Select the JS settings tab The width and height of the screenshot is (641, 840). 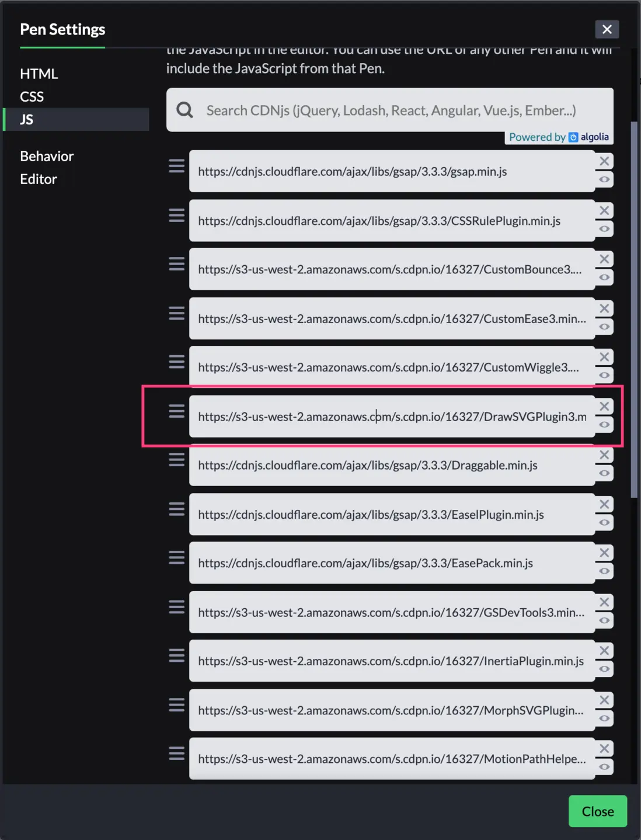point(76,119)
